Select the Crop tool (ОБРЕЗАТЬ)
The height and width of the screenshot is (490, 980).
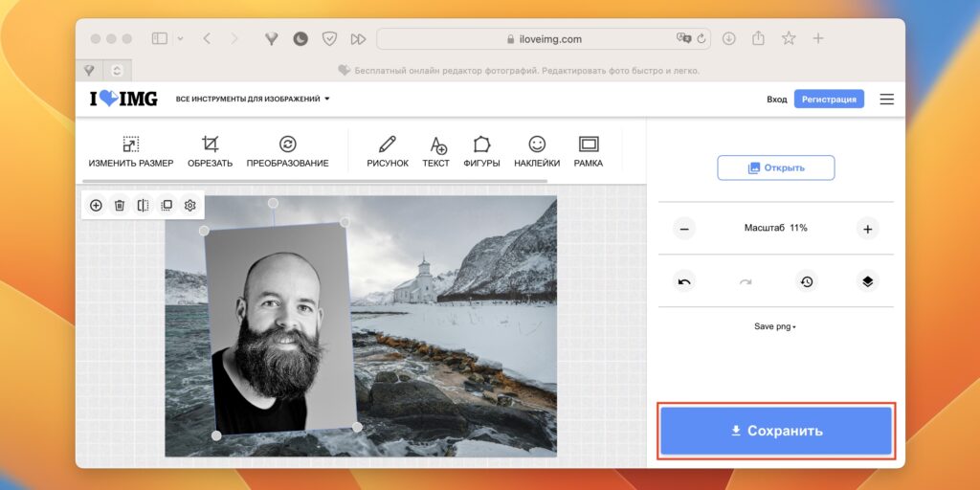click(x=210, y=152)
